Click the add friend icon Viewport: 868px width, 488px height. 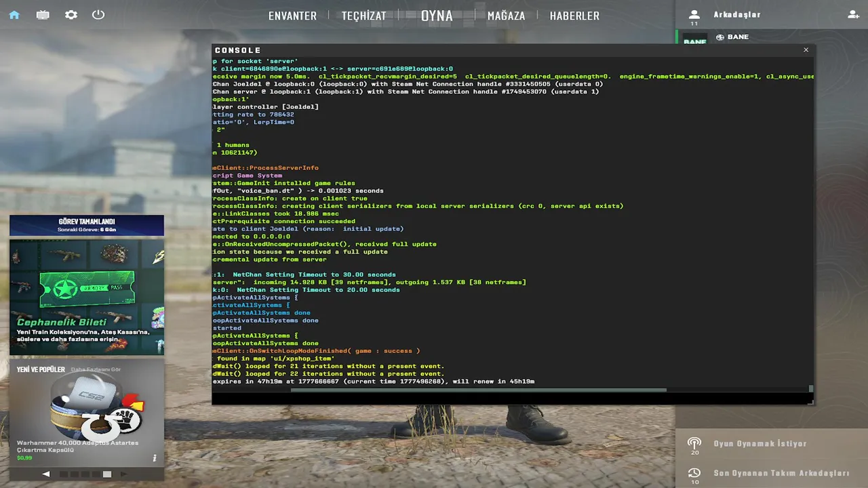853,14
